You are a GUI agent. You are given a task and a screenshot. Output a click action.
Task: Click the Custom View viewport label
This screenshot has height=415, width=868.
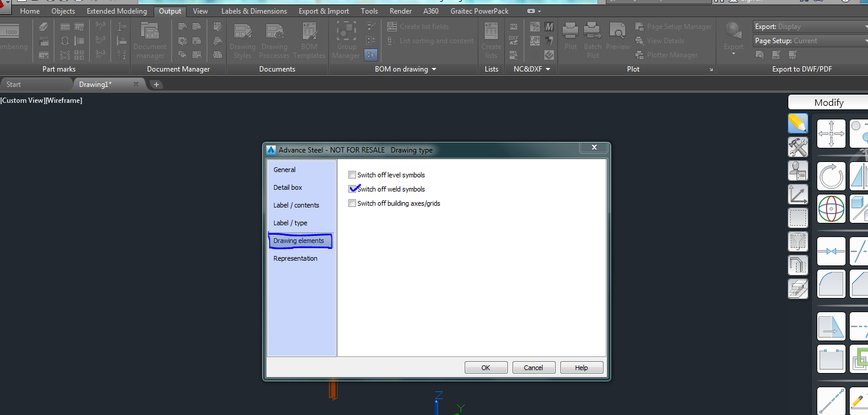click(x=22, y=100)
